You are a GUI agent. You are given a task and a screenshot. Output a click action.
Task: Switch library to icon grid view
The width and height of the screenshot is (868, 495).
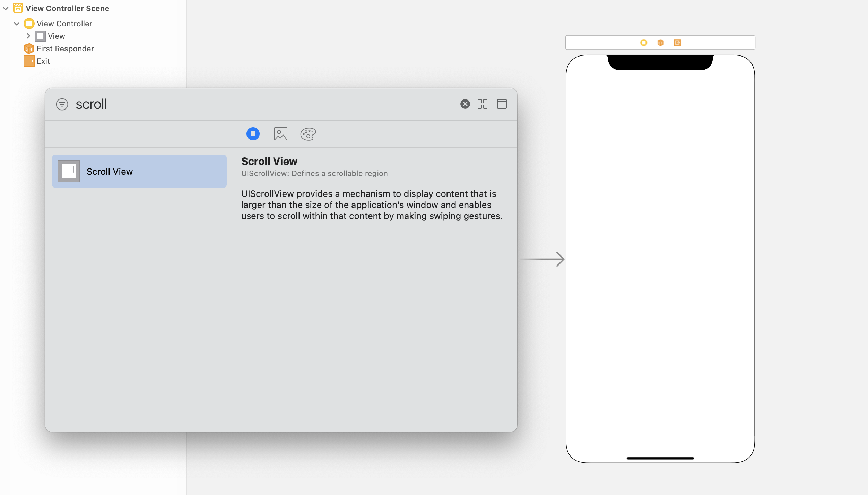pyautogui.click(x=482, y=104)
